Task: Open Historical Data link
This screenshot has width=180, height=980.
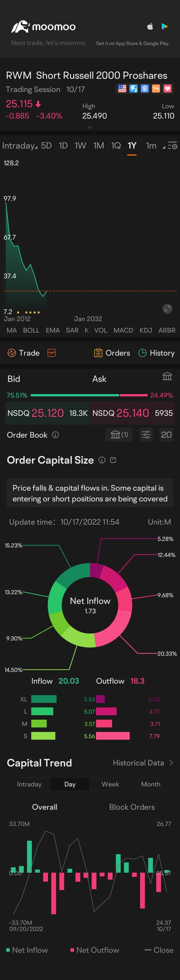Action: tap(143, 763)
